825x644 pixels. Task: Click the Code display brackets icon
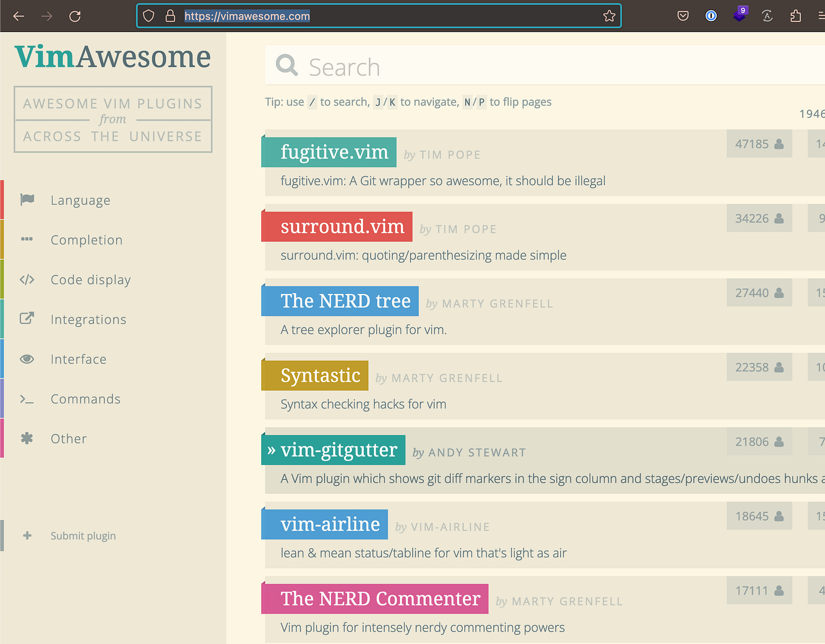click(27, 279)
